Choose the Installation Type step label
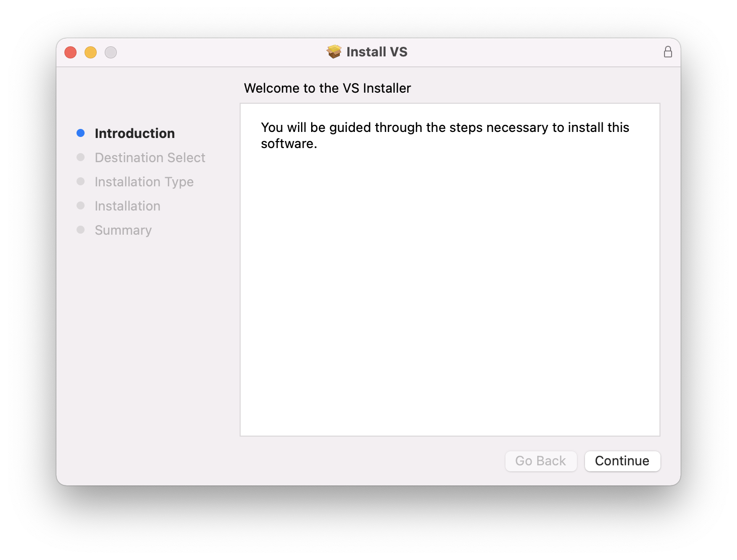Viewport: 737px width, 560px height. click(144, 182)
